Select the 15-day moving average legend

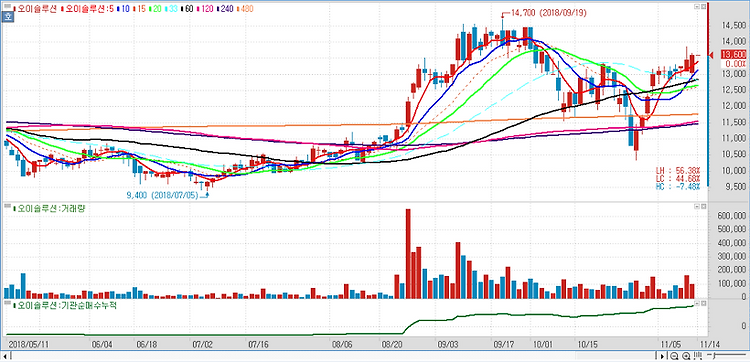click(x=139, y=9)
